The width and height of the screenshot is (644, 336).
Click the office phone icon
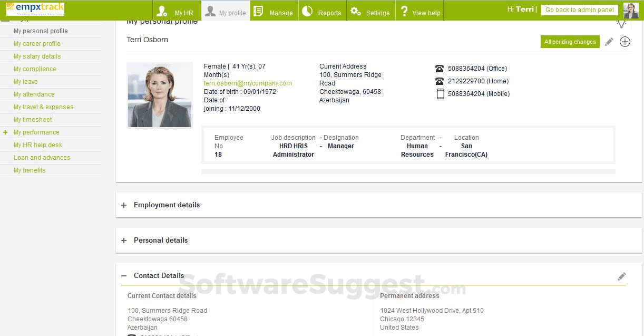coord(440,69)
